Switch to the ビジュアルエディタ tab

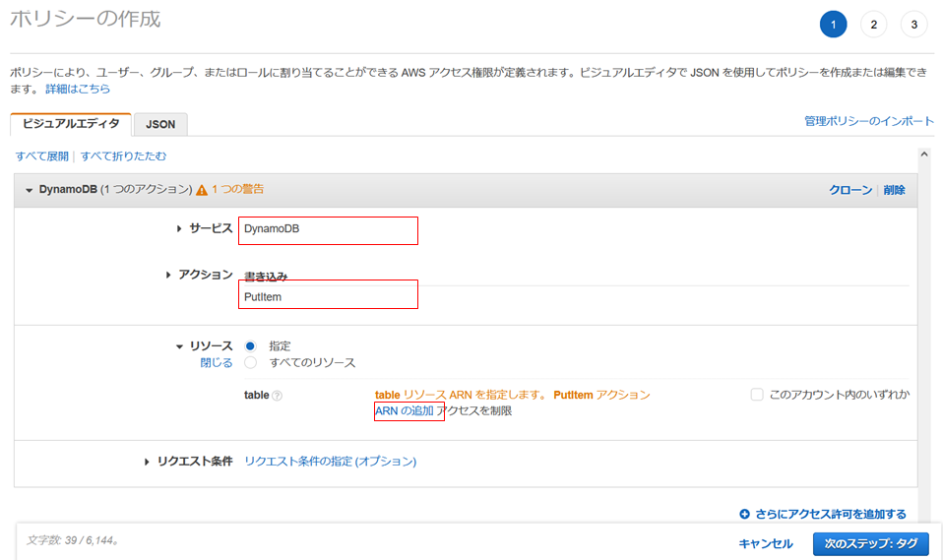point(71,124)
